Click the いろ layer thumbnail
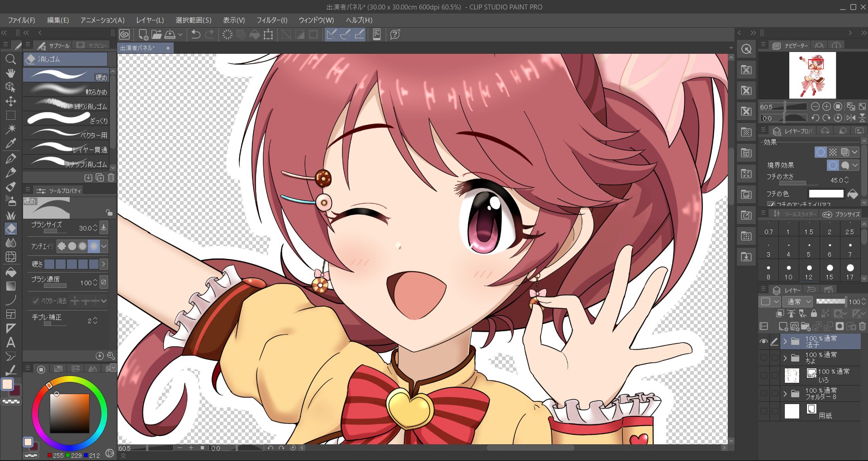Image resolution: width=868 pixels, height=461 pixels. [x=792, y=375]
